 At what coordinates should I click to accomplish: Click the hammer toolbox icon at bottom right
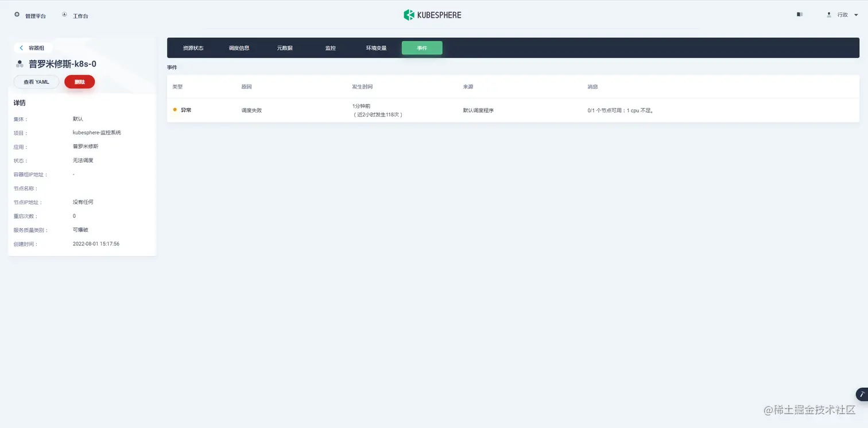[862, 394]
